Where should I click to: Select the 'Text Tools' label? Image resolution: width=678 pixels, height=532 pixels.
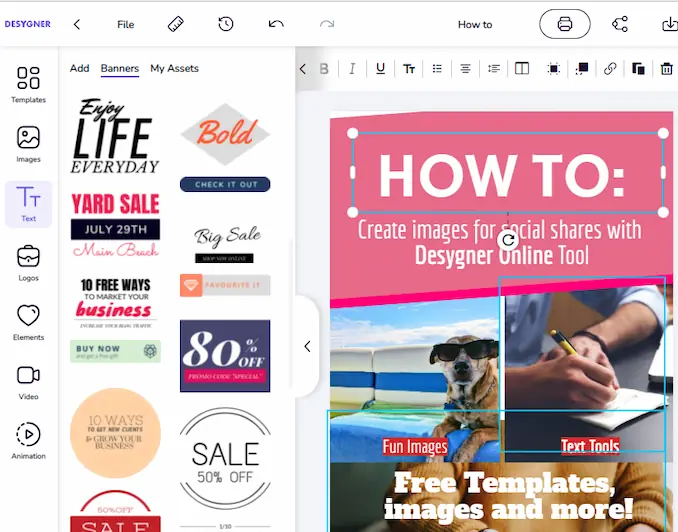pos(590,445)
